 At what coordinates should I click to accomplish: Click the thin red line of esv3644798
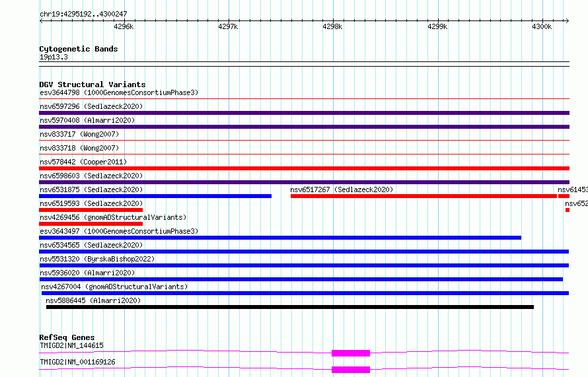pos(304,98)
